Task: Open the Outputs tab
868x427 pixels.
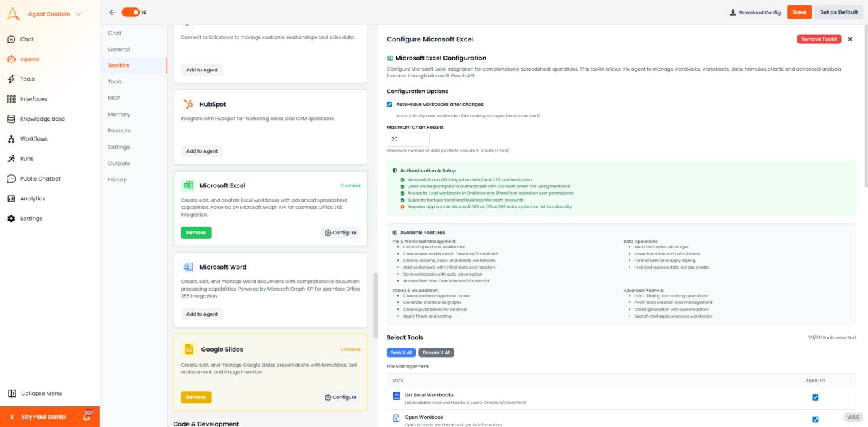Action: (x=119, y=163)
